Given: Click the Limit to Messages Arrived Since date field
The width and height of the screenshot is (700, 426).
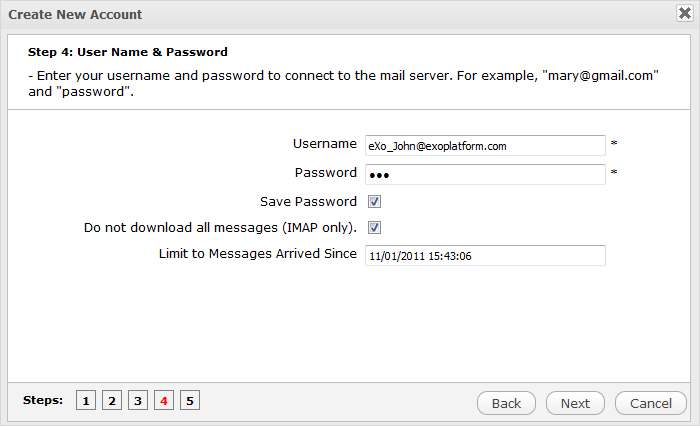Looking at the screenshot, I should point(485,256).
